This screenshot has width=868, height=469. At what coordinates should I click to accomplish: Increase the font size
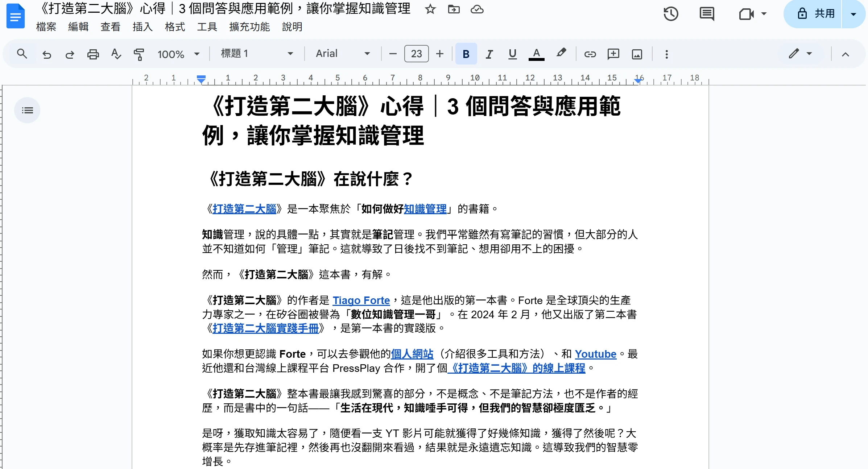point(440,54)
